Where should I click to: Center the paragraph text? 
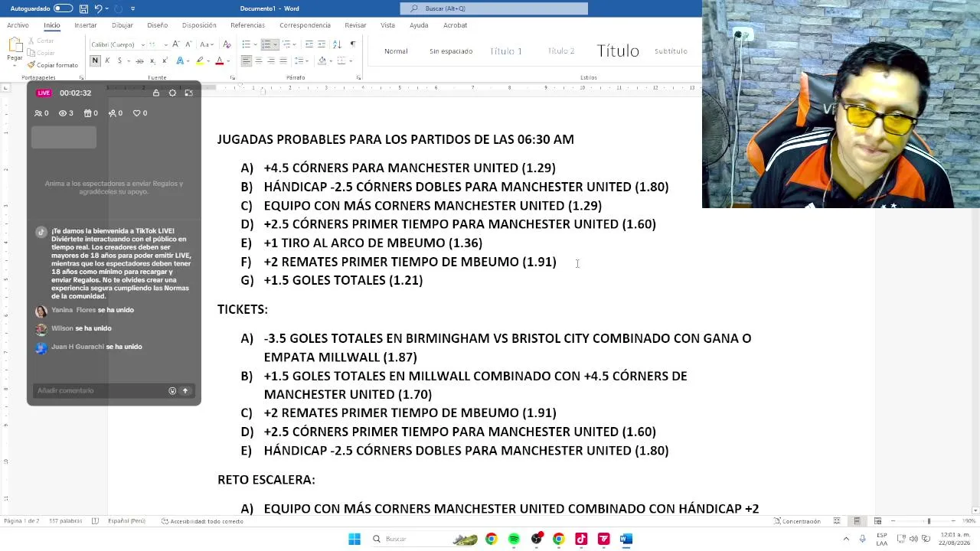258,60
